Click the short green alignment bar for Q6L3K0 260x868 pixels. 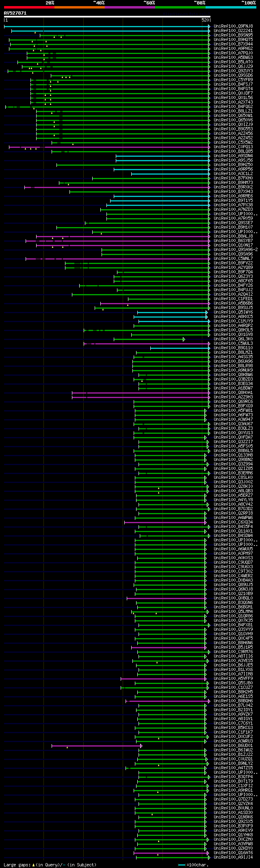pyautogui.click(x=149, y=339)
